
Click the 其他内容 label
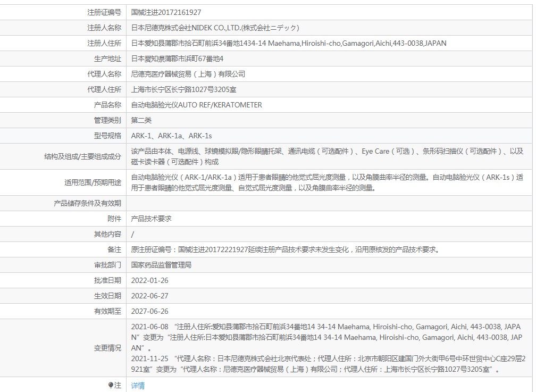coord(107,234)
